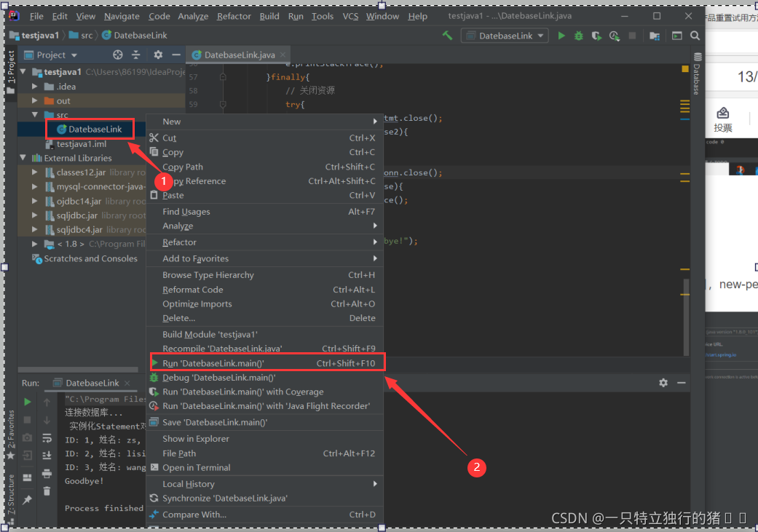Click the camera dump-threads icon in the Run panel
This screenshot has width=758, height=532.
(28, 438)
